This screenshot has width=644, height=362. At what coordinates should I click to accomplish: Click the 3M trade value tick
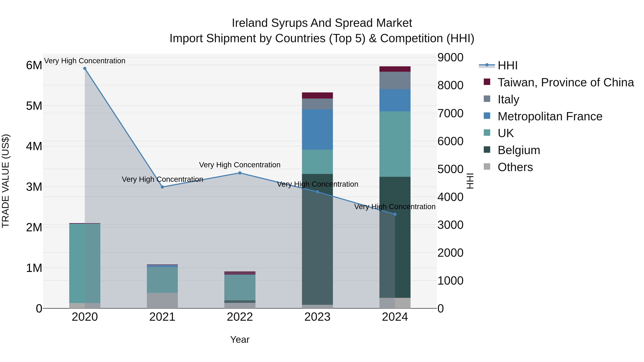34,187
